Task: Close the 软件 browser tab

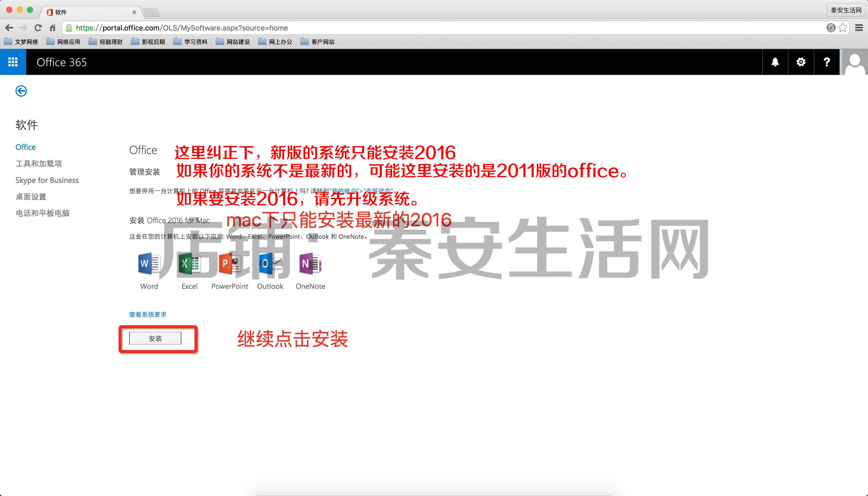Action: point(134,12)
